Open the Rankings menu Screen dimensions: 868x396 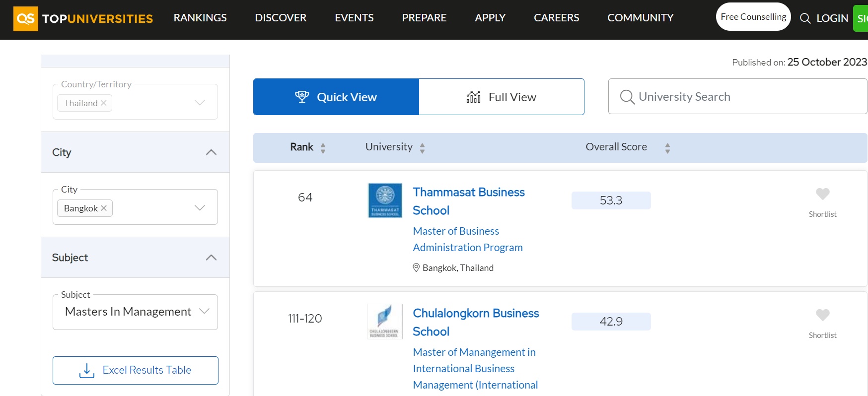point(200,18)
